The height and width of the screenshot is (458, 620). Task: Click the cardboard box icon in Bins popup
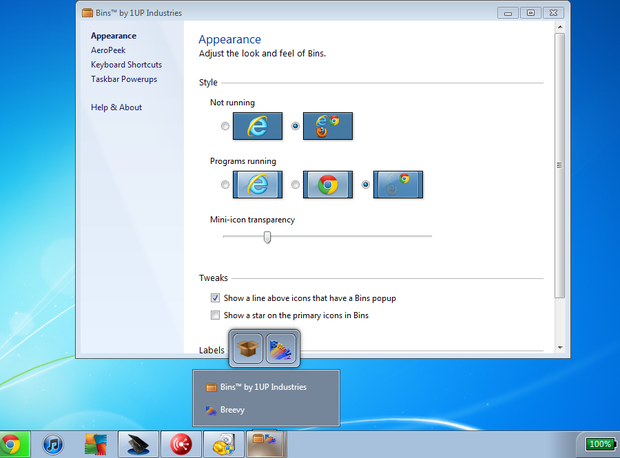[x=248, y=348]
